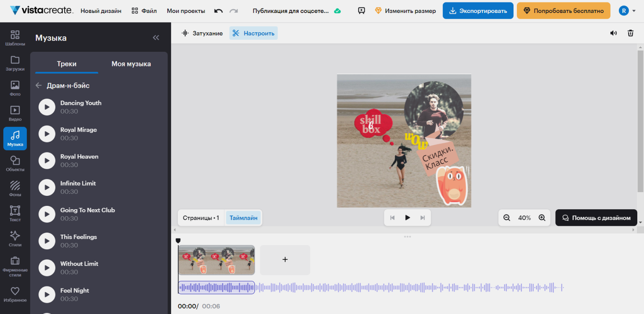Screen dimensions: 644x314
Task: Click the timeline panel resize dots handle
Action: [x=407, y=237]
